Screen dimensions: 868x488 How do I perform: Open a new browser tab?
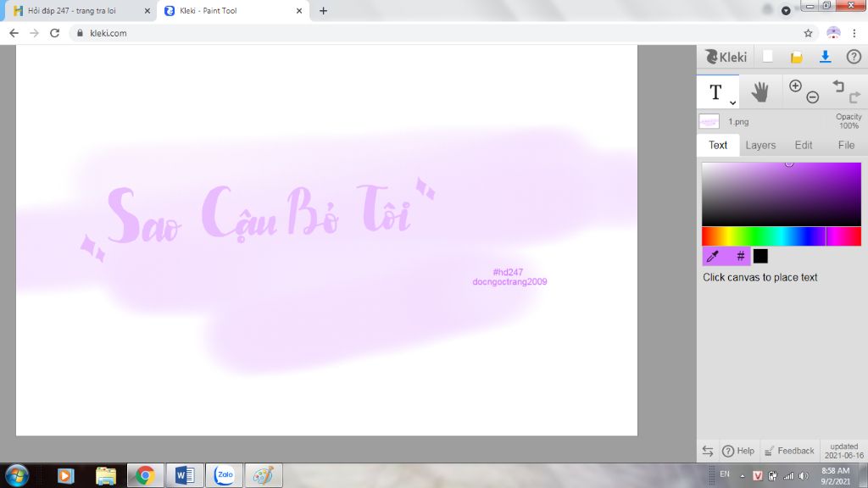point(323,10)
